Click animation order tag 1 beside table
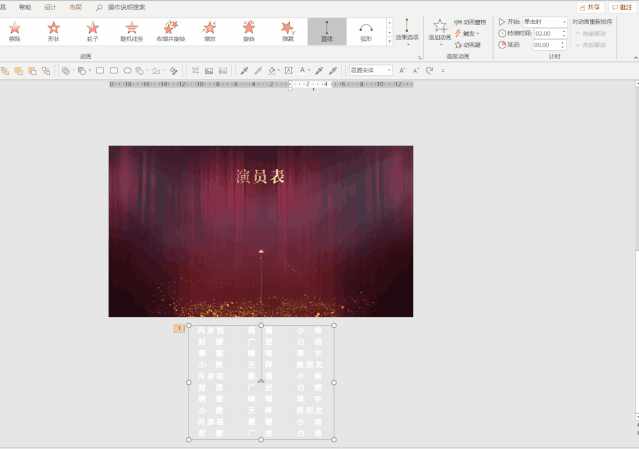Image resolution: width=639 pixels, height=449 pixels. point(179,328)
